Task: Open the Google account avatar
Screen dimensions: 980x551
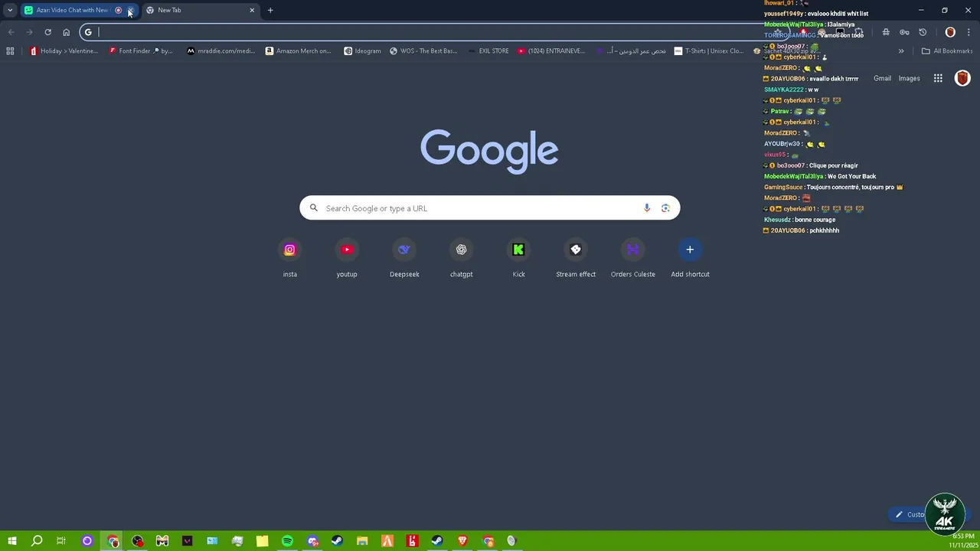Action: point(962,78)
